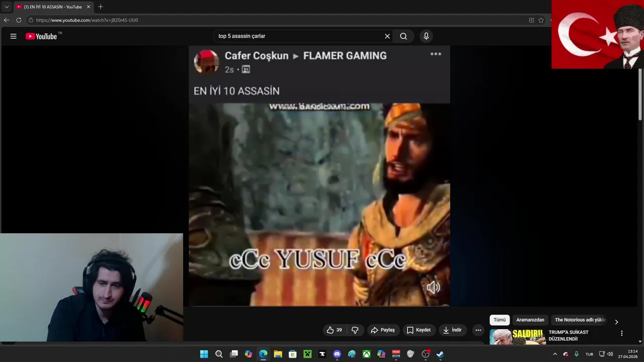Select the Aramanızdan filter chip
The image size is (644, 362).
pyautogui.click(x=530, y=320)
